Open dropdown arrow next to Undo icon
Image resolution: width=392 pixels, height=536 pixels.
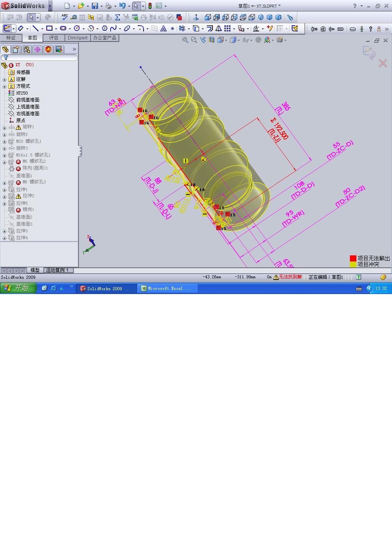pyautogui.click(x=129, y=6)
